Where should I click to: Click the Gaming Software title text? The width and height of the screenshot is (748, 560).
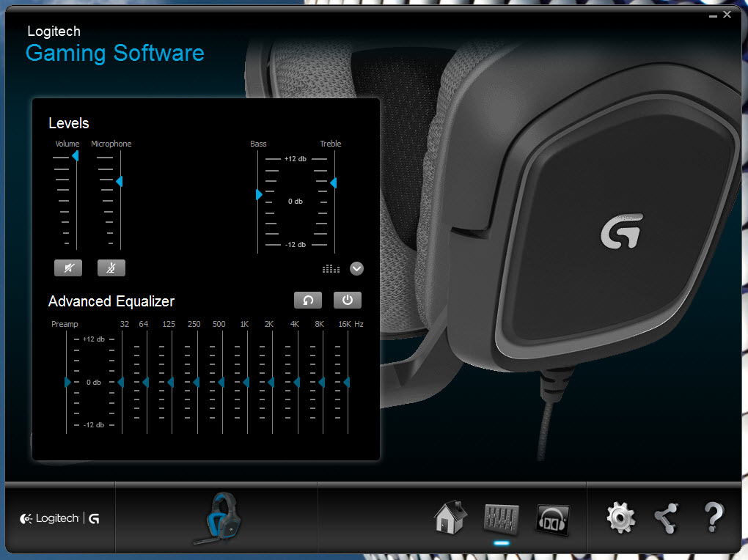click(x=115, y=53)
